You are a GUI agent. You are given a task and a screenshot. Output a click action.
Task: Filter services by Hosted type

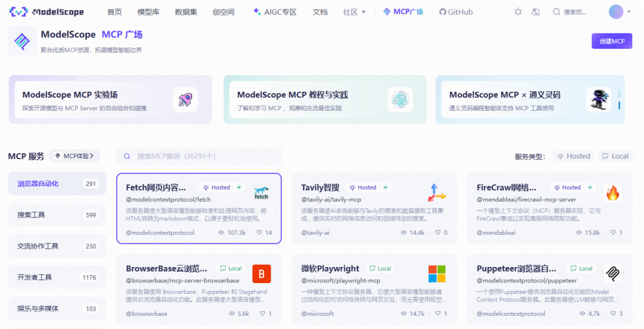(573, 156)
